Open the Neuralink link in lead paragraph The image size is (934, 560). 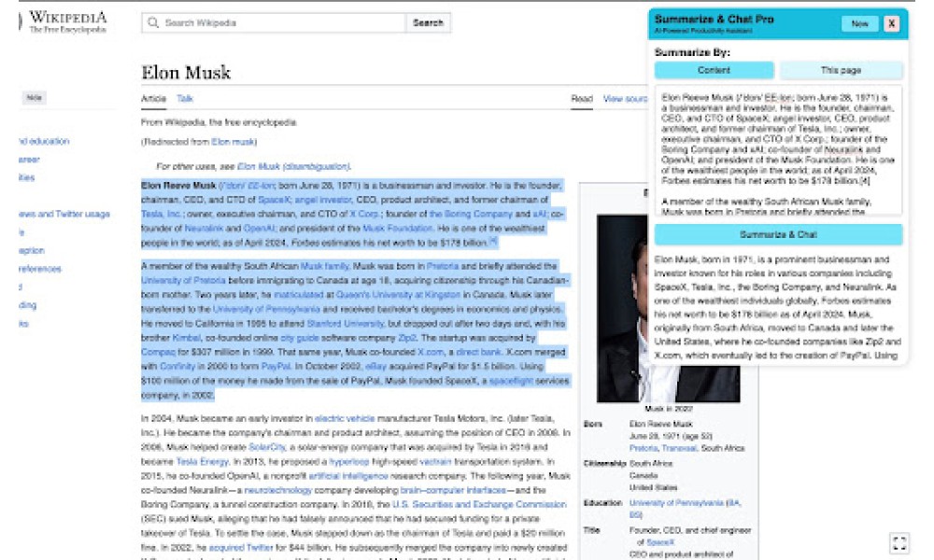pyautogui.click(x=204, y=229)
